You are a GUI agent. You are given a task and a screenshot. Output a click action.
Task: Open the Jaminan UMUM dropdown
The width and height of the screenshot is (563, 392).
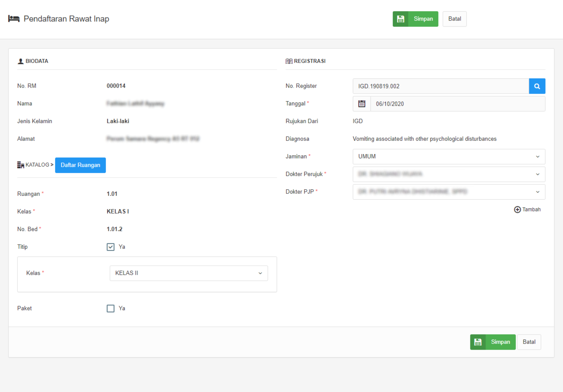click(449, 157)
